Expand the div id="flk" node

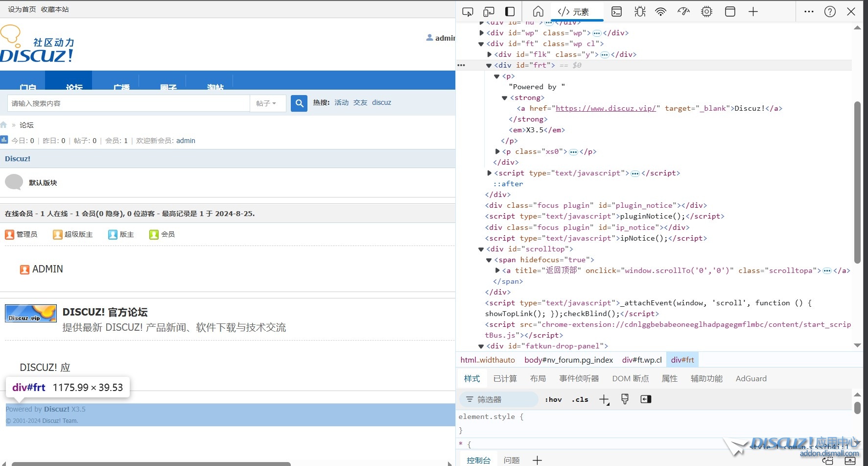pyautogui.click(x=489, y=54)
